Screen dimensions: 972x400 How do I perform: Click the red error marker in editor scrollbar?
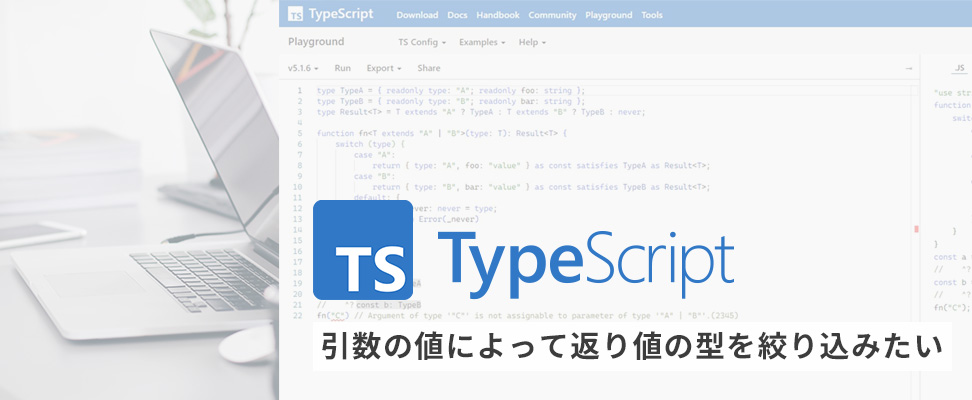pyautogui.click(x=916, y=229)
